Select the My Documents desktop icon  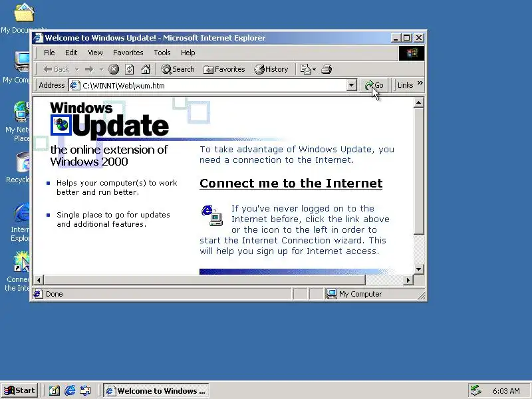pyautogui.click(x=24, y=13)
